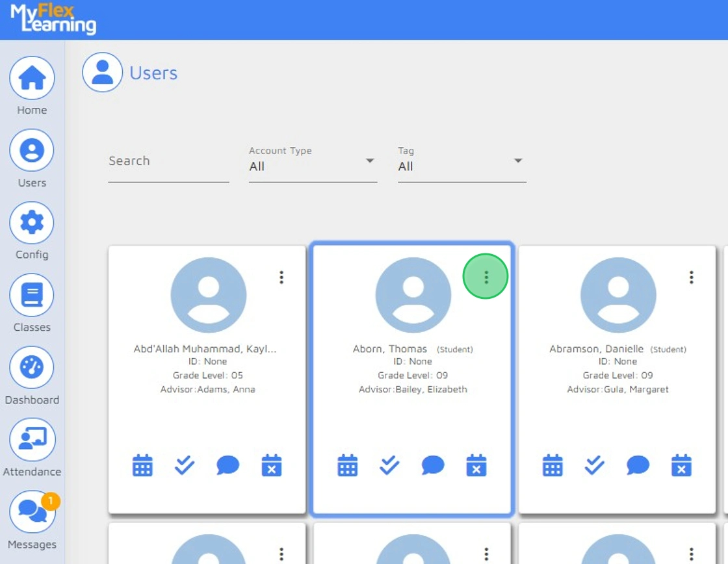Open calendar for Aborn, Thomas
Image resolution: width=728 pixels, height=564 pixels.
point(347,465)
